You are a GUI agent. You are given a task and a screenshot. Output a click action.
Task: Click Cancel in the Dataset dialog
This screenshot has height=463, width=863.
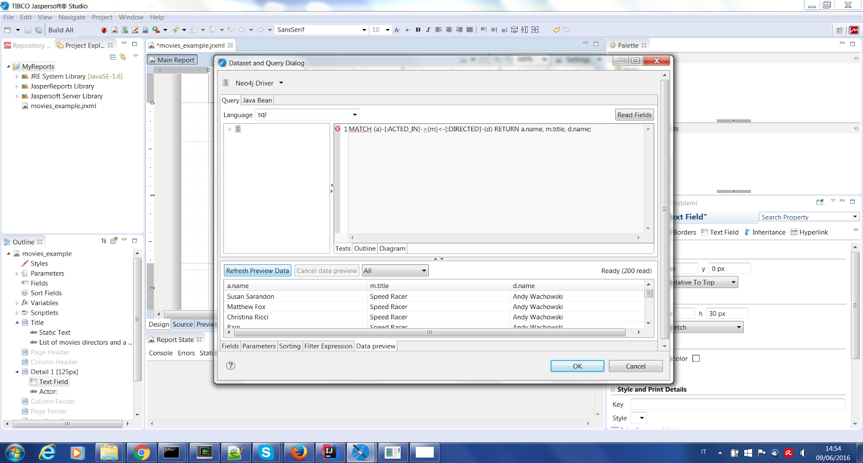(x=635, y=366)
